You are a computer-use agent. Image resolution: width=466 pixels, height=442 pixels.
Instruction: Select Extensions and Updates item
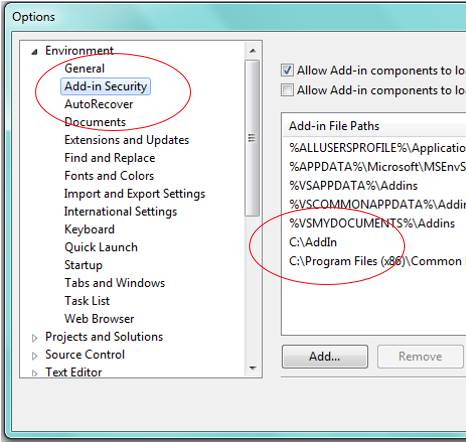click(x=127, y=140)
